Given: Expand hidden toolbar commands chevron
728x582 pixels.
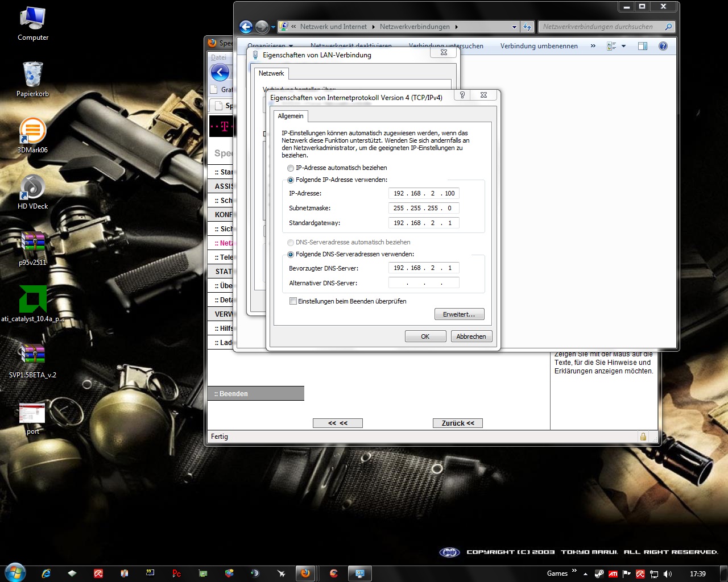Looking at the screenshot, I should pos(593,46).
